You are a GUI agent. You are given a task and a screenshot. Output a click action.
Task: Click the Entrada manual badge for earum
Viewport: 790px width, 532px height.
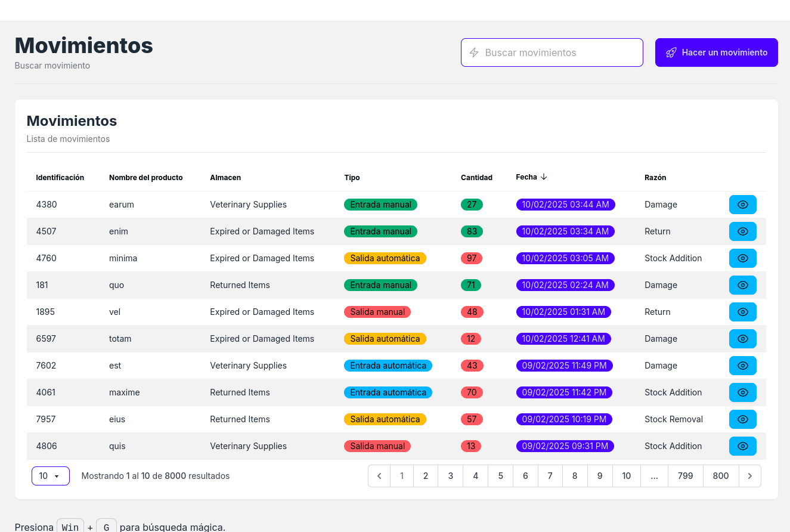[x=380, y=205]
